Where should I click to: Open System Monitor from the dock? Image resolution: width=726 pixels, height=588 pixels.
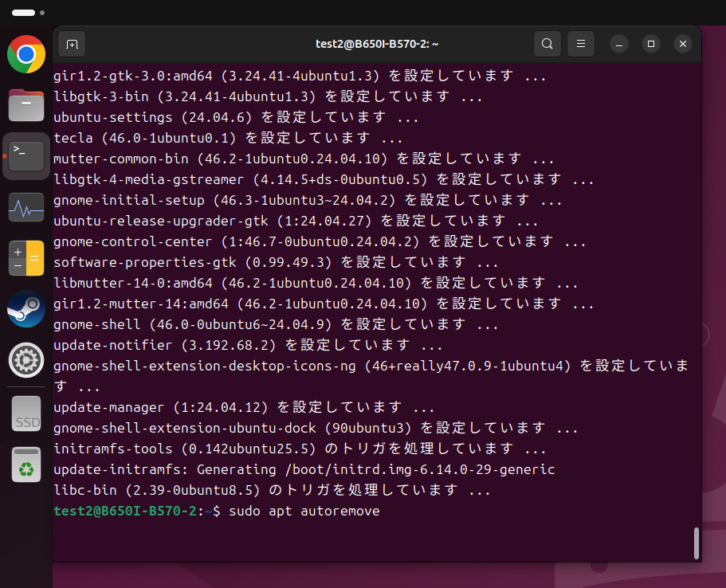click(x=26, y=207)
